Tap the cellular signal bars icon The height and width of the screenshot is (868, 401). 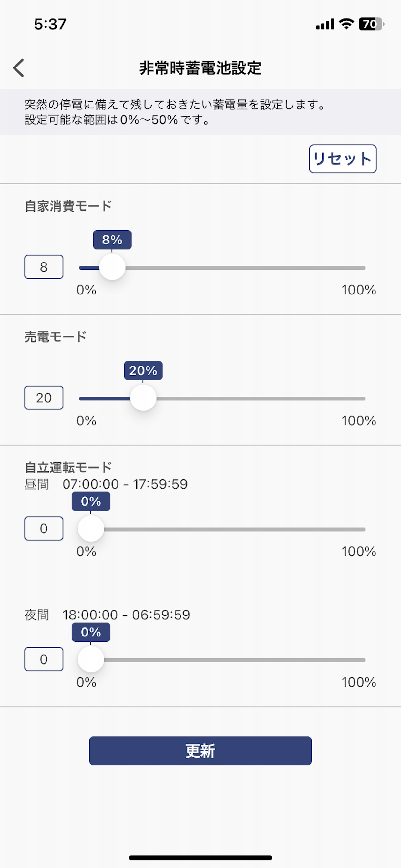[x=325, y=24]
